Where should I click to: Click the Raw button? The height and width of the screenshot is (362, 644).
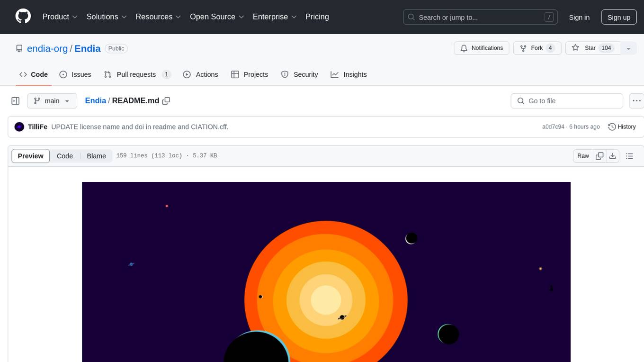click(583, 156)
